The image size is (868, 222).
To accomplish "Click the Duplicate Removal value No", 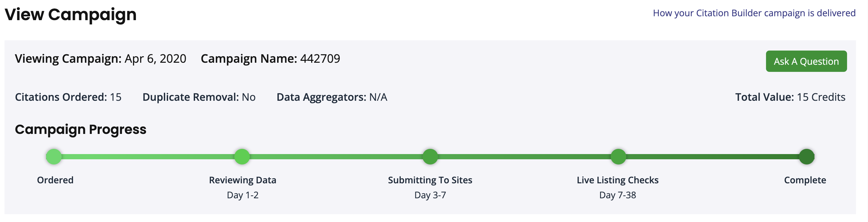I will (249, 97).
